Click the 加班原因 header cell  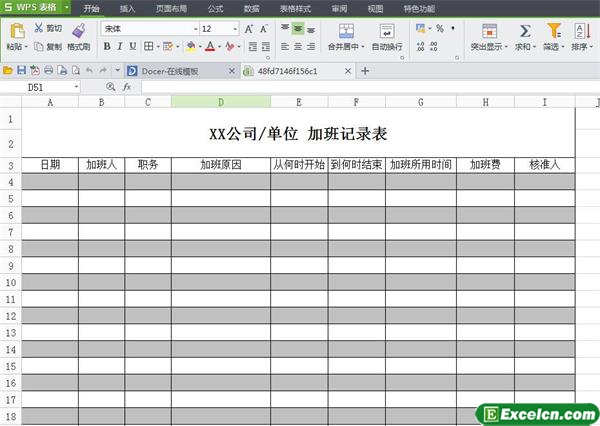[x=221, y=165]
